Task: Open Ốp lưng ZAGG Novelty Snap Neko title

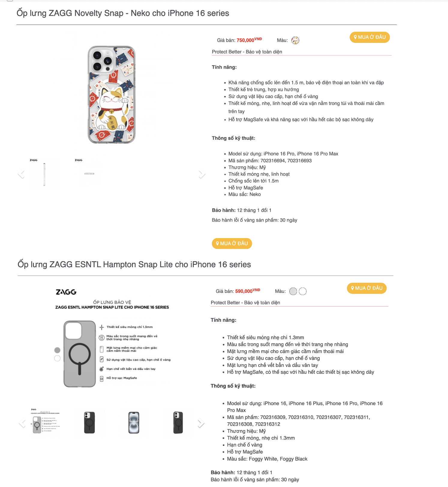Action: [x=123, y=13]
